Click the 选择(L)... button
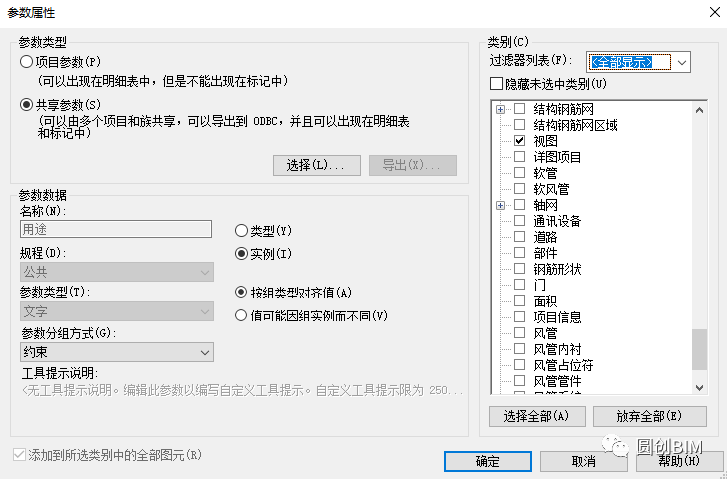This screenshot has width=727, height=479. click(x=316, y=165)
